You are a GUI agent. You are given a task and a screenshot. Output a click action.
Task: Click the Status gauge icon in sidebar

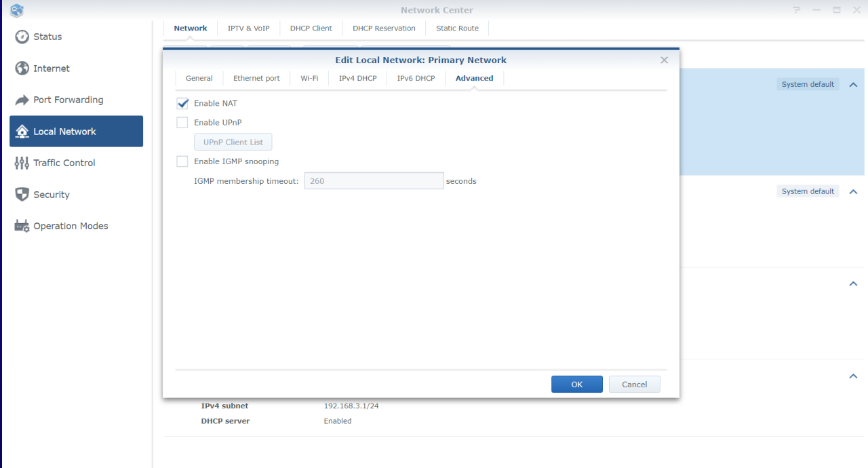point(22,37)
